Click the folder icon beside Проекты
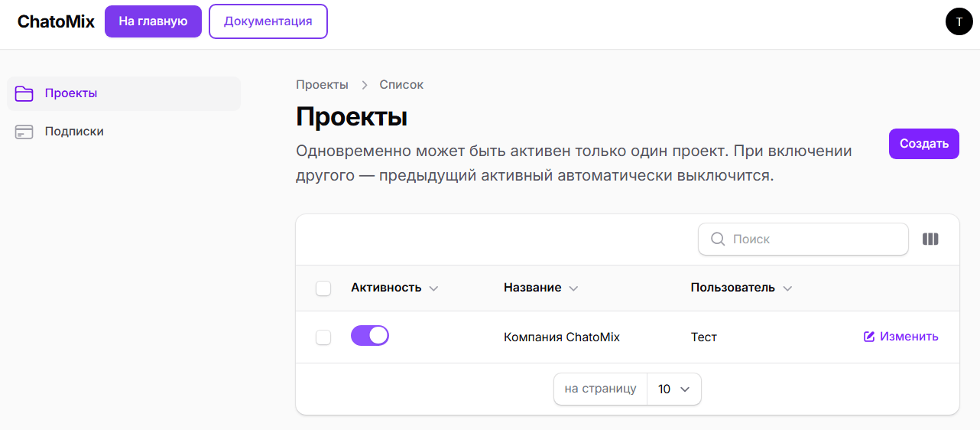The width and height of the screenshot is (980, 430). pyautogui.click(x=24, y=93)
